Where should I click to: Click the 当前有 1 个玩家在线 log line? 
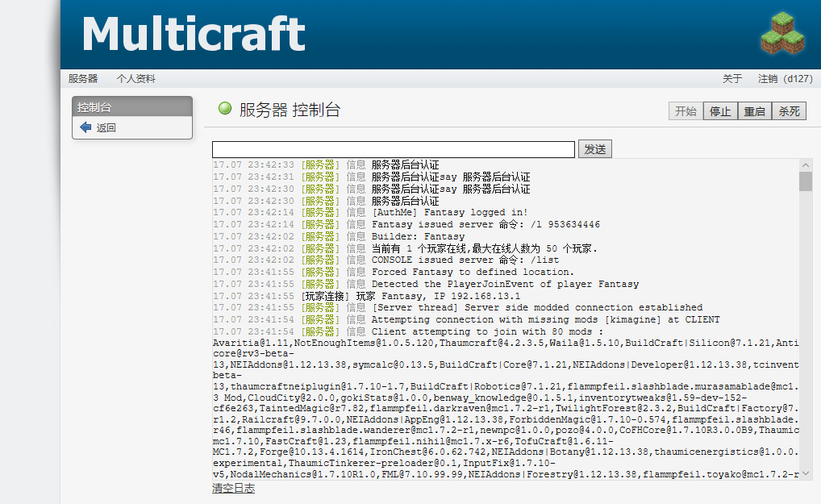click(x=405, y=248)
